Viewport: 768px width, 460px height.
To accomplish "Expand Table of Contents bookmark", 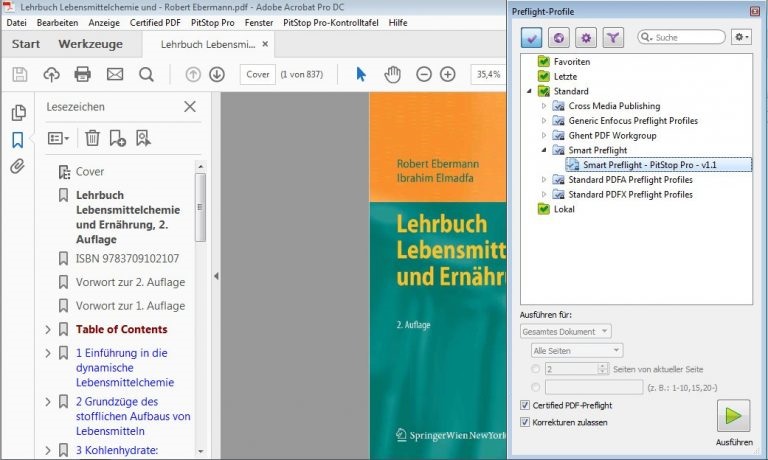I will (x=48, y=330).
